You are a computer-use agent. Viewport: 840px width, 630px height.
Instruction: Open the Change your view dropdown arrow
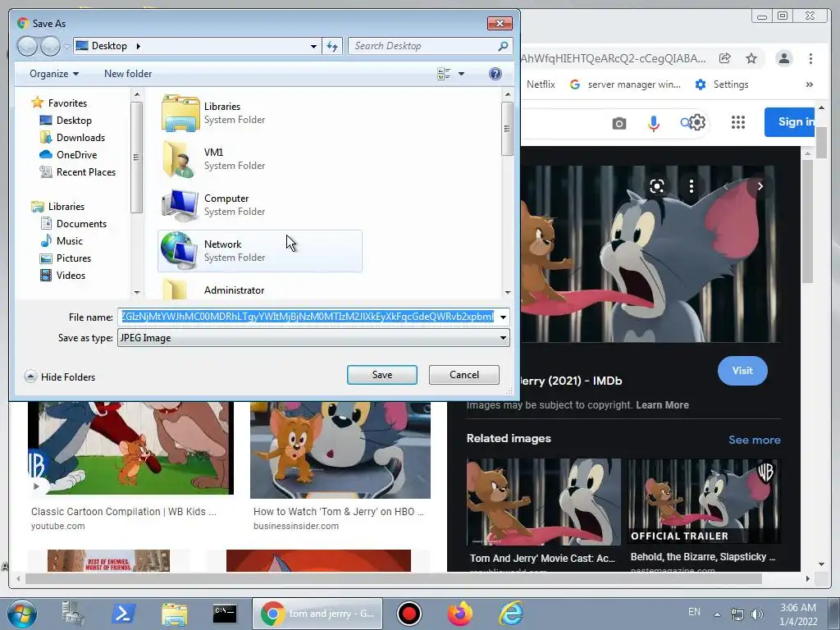click(x=461, y=74)
